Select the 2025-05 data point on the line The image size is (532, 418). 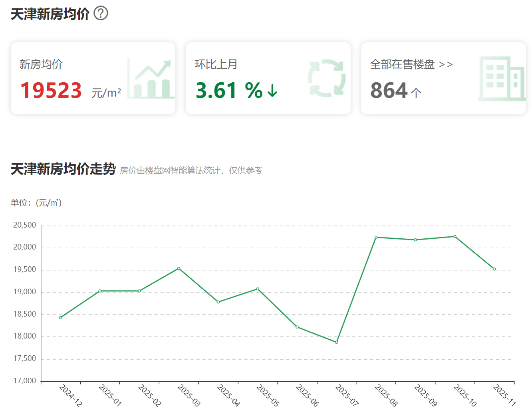[x=258, y=289]
